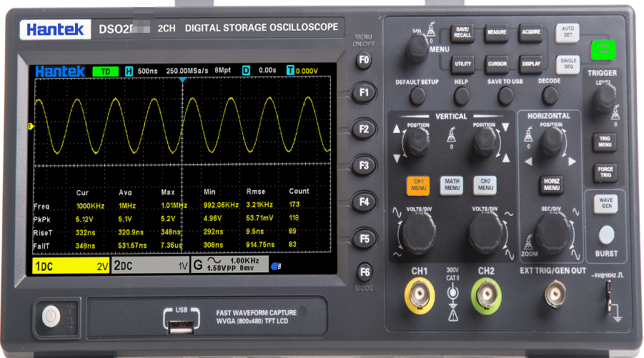644x358 pixels.
Task: Click the yellow CH1 BNC connector
Action: 420,295
